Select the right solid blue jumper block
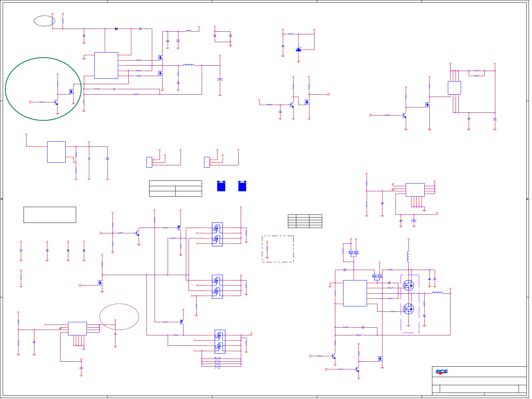The height and width of the screenshot is (399, 532). (x=242, y=186)
